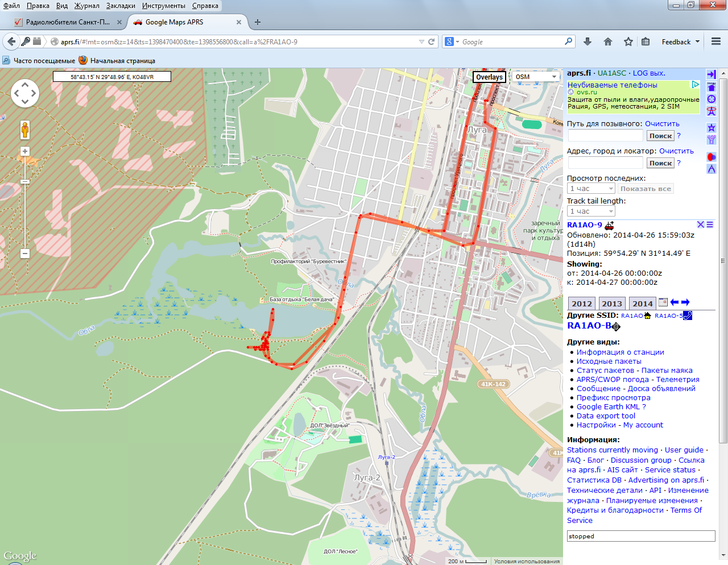Click the crosshair locate icon
The image size is (728, 565).
(x=711, y=99)
